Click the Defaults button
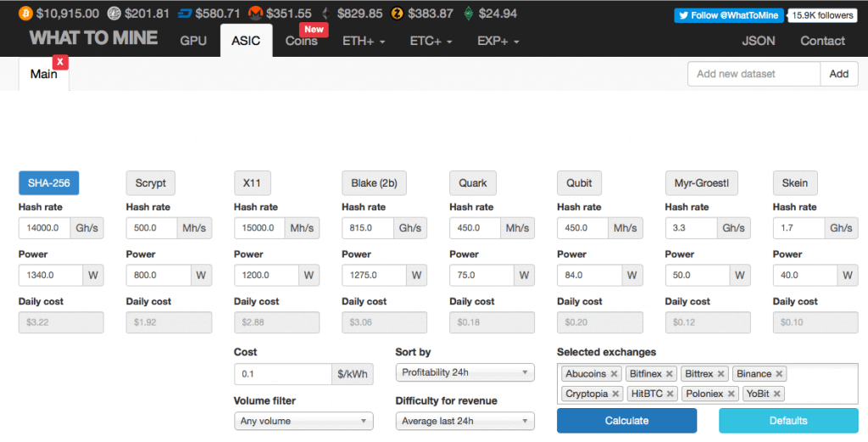Viewport: 868px width, 442px height. click(x=788, y=421)
